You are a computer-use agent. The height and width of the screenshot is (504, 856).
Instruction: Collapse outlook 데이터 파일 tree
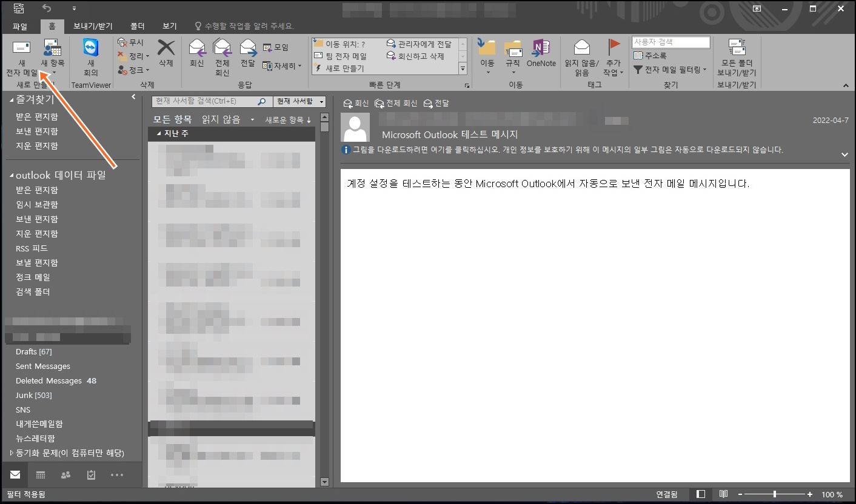pos(11,176)
